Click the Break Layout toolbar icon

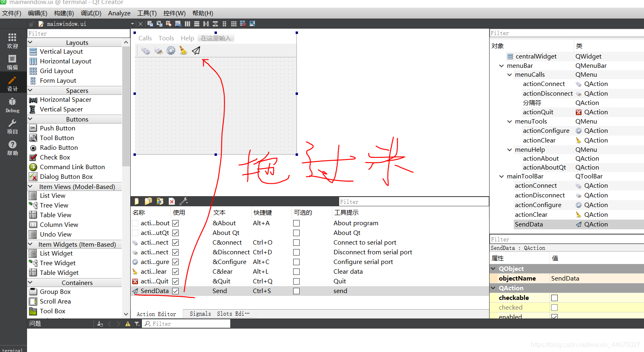[243, 24]
